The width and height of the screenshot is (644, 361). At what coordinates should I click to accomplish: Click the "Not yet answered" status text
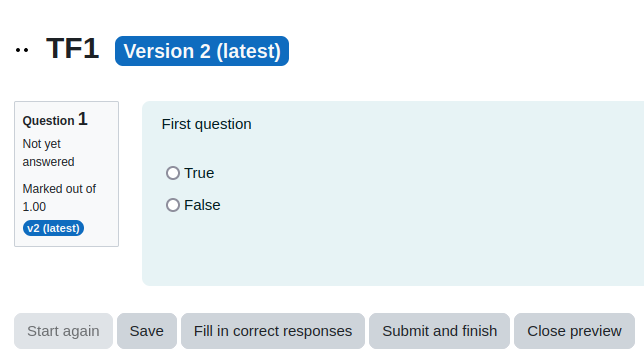tap(48, 153)
